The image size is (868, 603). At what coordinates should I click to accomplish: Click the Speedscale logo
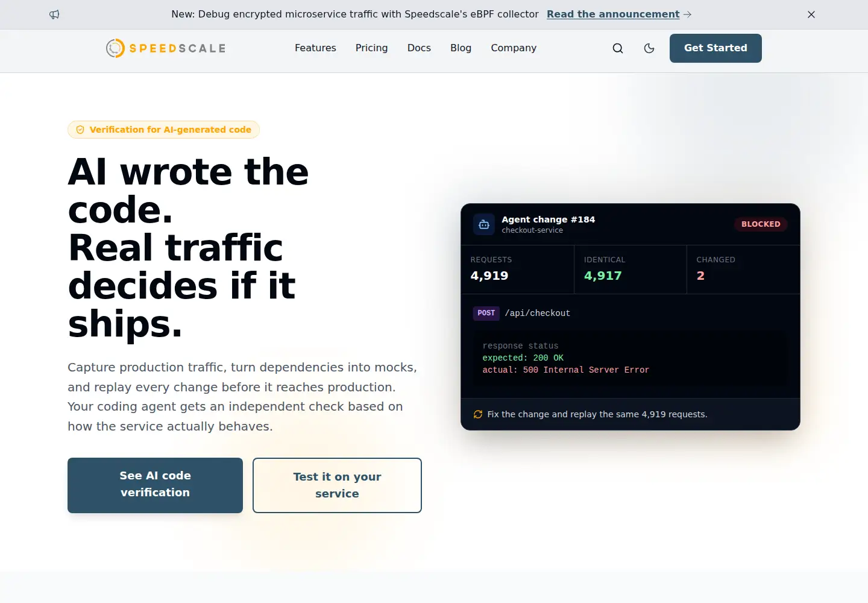[x=166, y=48]
